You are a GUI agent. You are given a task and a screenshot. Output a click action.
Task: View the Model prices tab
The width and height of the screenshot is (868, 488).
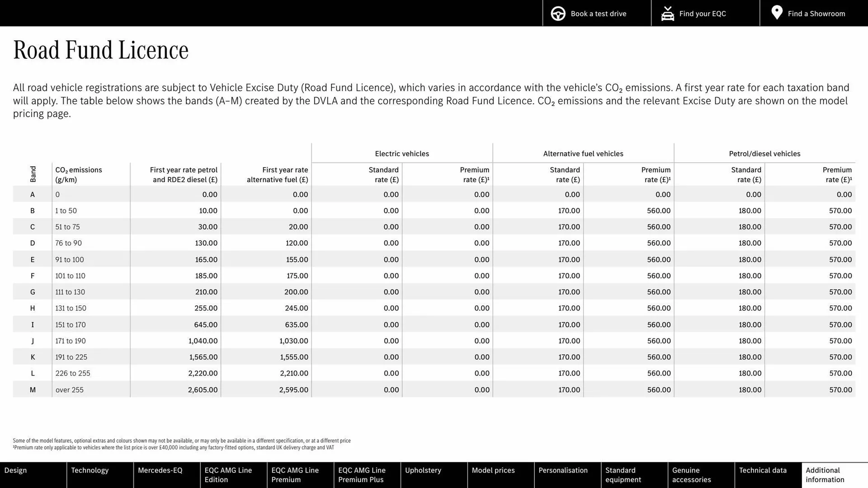(500, 475)
